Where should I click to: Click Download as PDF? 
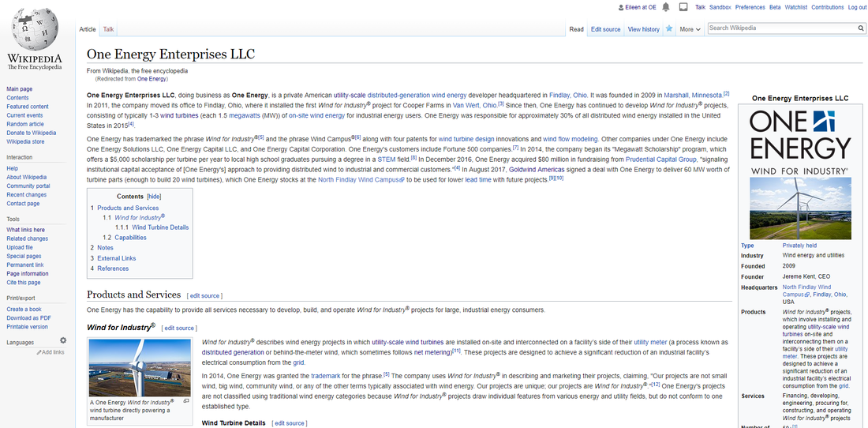[28, 317]
